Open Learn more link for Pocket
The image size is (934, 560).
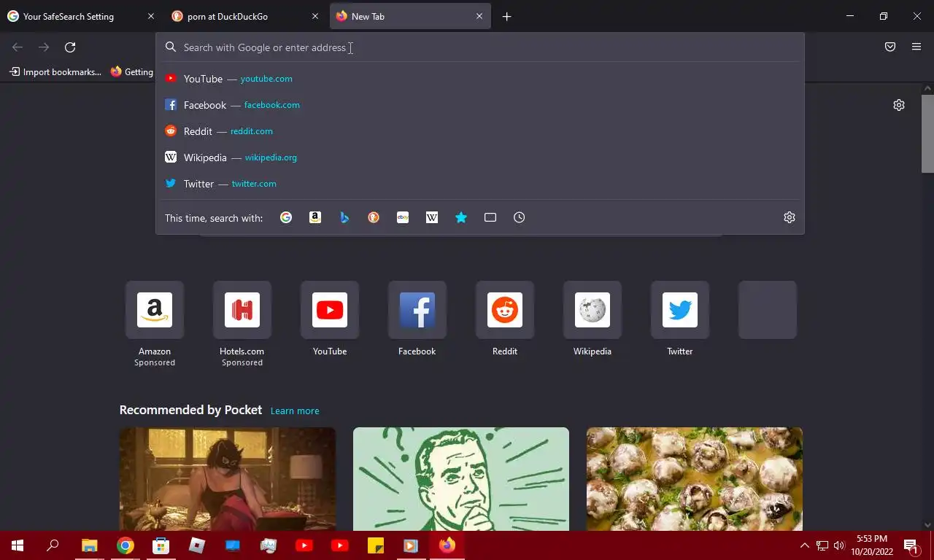click(x=295, y=411)
